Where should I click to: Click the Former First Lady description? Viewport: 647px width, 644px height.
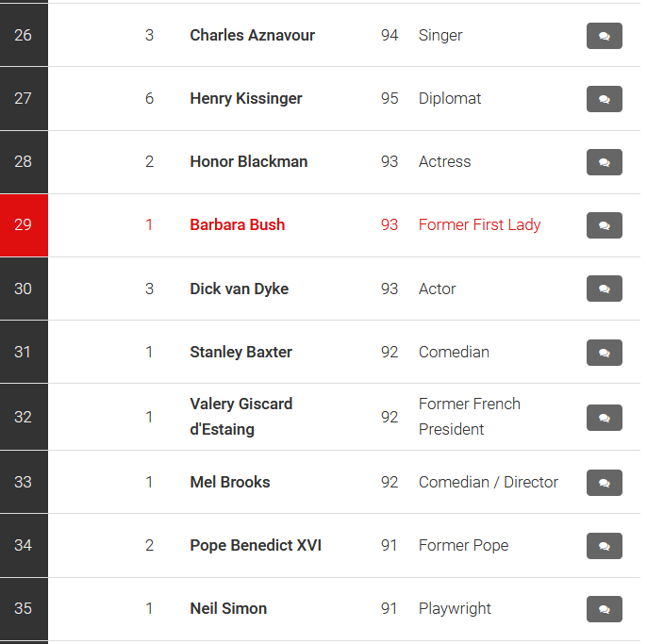pyautogui.click(x=479, y=224)
